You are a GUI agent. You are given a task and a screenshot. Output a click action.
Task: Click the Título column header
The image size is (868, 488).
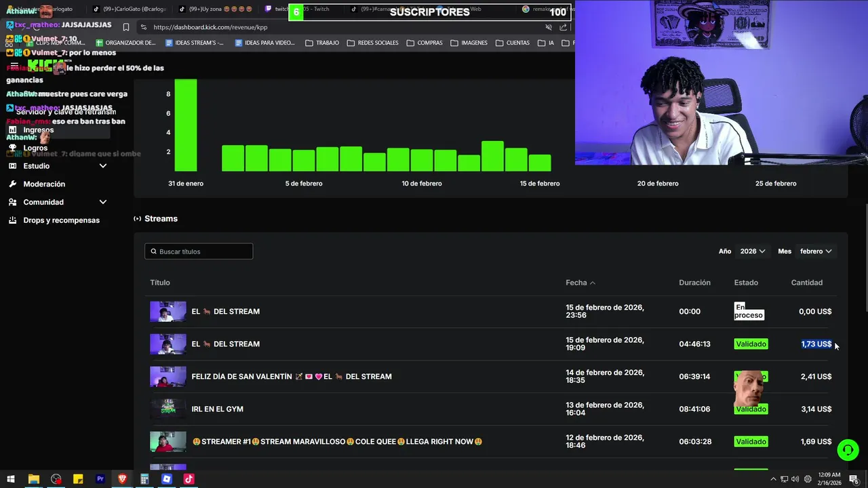(160, 283)
